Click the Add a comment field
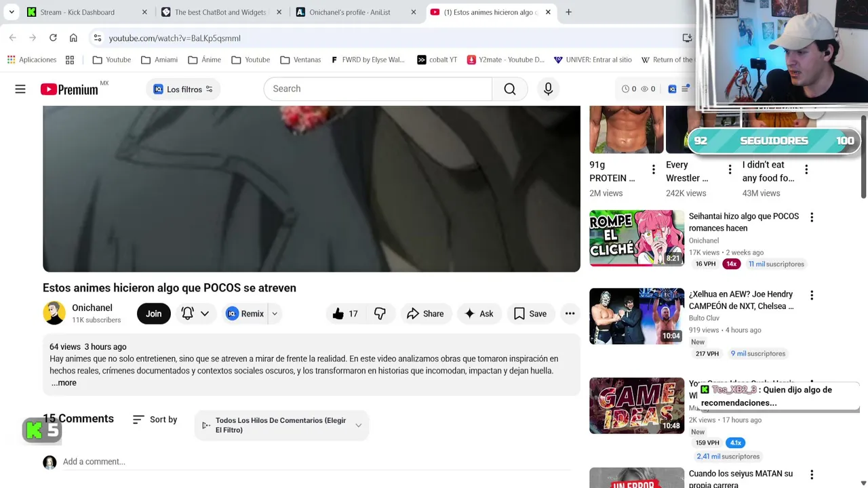The height and width of the screenshot is (488, 868). coord(317,462)
